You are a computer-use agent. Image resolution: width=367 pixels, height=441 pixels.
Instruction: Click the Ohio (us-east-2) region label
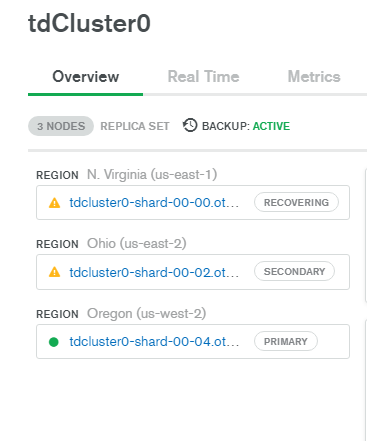pyautogui.click(x=137, y=244)
